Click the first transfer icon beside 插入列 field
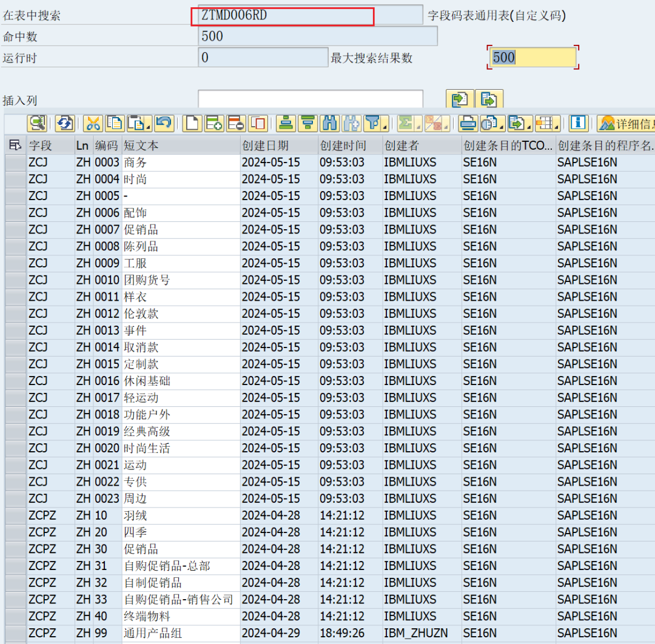This screenshot has width=655, height=644. (x=460, y=99)
